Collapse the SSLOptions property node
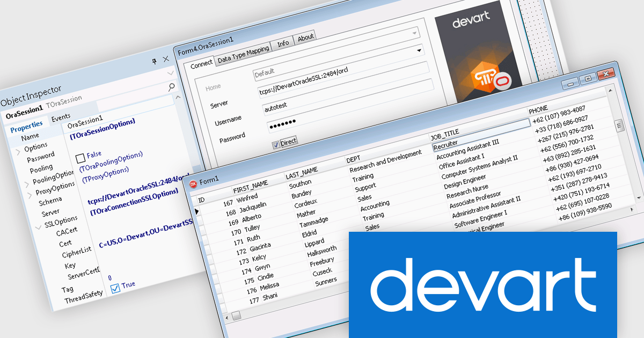This screenshot has height=338, width=644. click(x=38, y=227)
